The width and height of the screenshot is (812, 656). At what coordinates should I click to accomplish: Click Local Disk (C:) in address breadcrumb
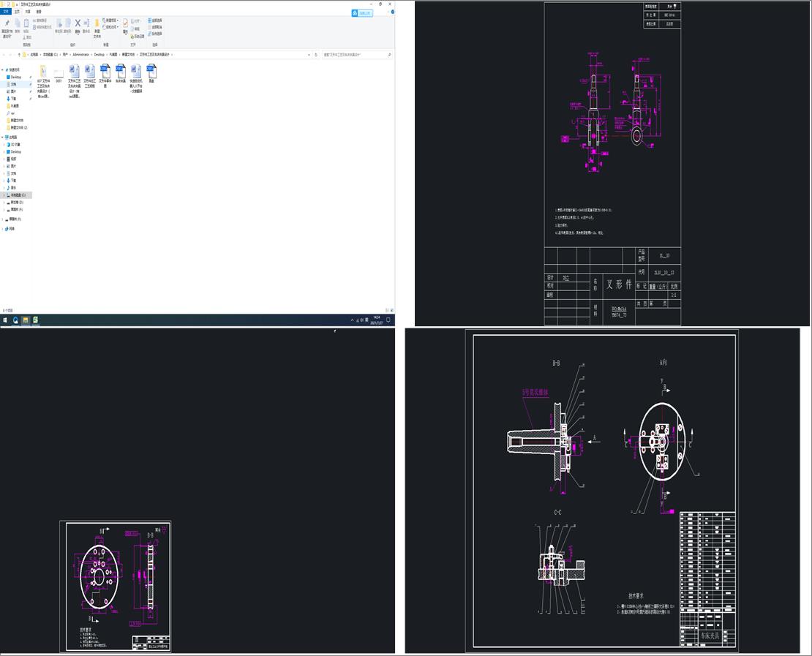(50, 54)
